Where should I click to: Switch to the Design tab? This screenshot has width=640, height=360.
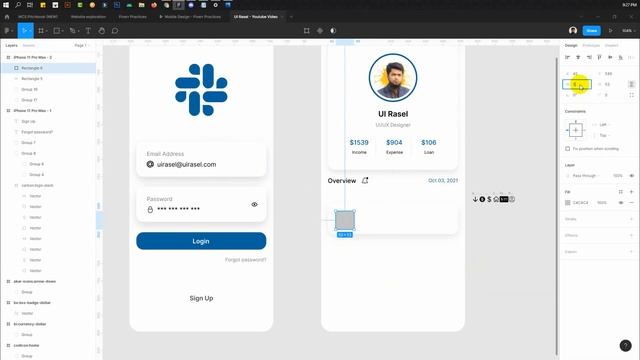click(x=571, y=45)
